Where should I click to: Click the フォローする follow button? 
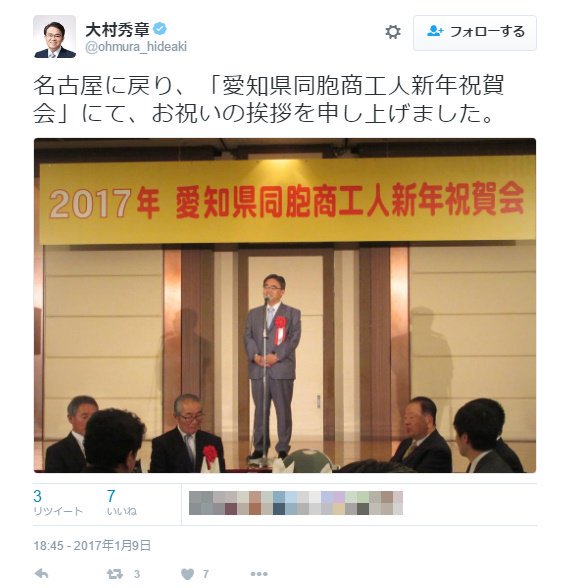pyautogui.click(x=475, y=33)
